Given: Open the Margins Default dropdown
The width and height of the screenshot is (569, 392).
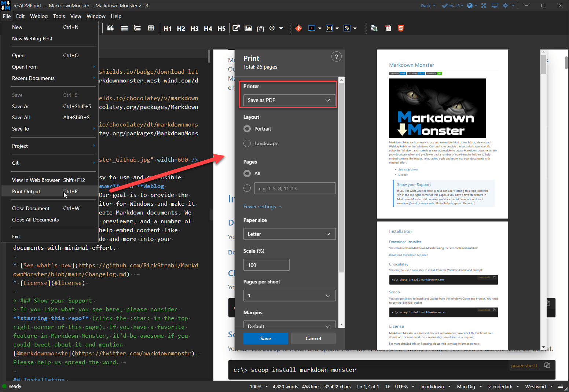Looking at the screenshot, I should click(x=289, y=325).
